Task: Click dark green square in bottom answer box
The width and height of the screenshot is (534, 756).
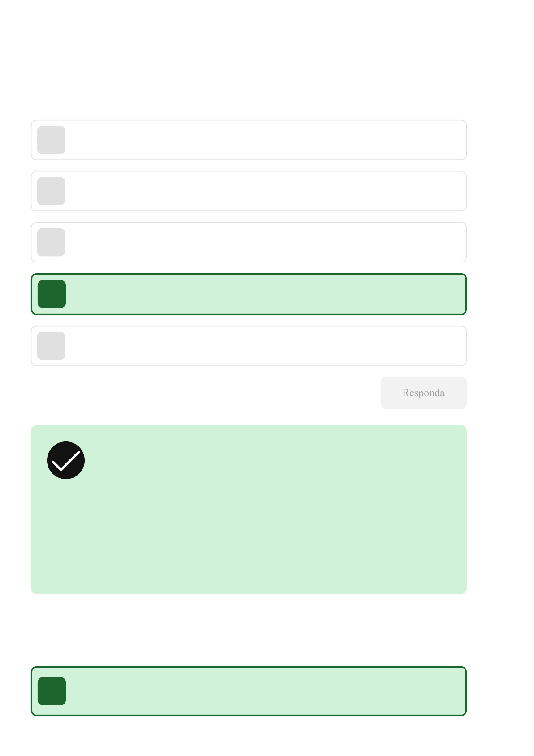Action: point(52,691)
